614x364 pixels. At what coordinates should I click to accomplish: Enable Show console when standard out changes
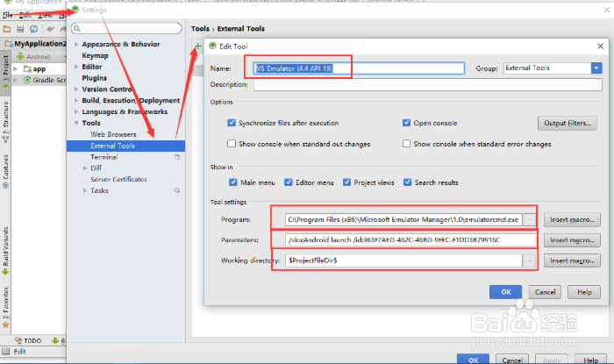tap(232, 144)
